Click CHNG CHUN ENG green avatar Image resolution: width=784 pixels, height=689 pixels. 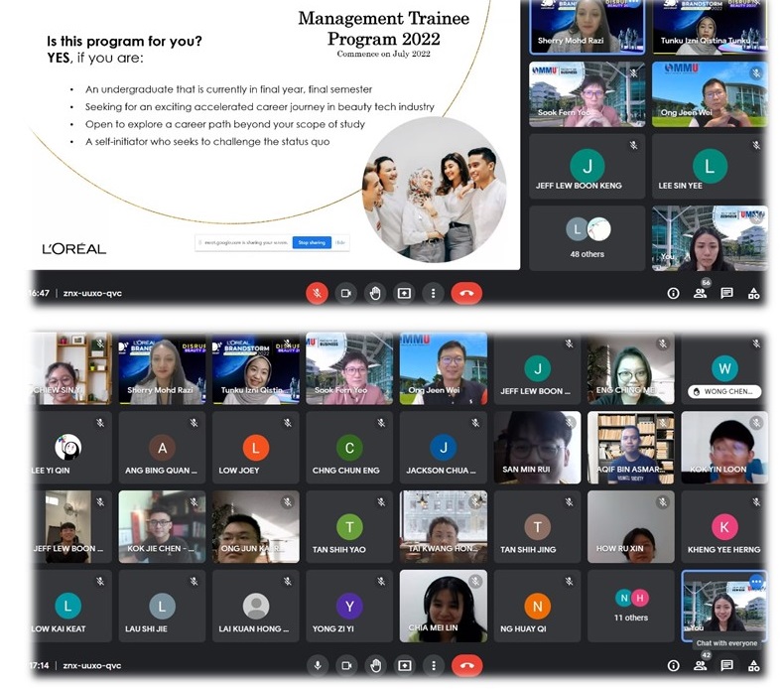click(x=349, y=448)
